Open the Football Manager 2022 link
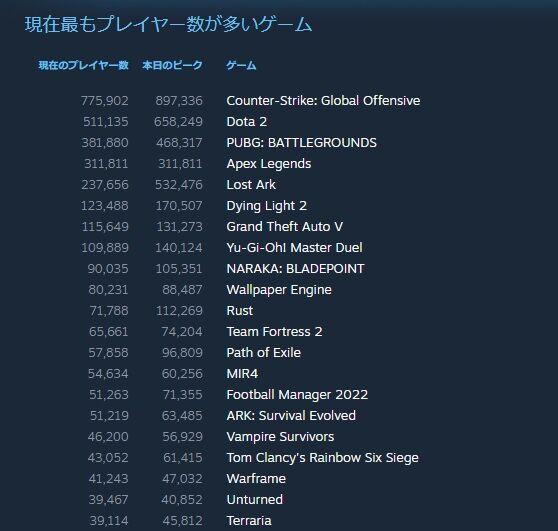Image resolution: width=558 pixels, height=531 pixels. (297, 395)
